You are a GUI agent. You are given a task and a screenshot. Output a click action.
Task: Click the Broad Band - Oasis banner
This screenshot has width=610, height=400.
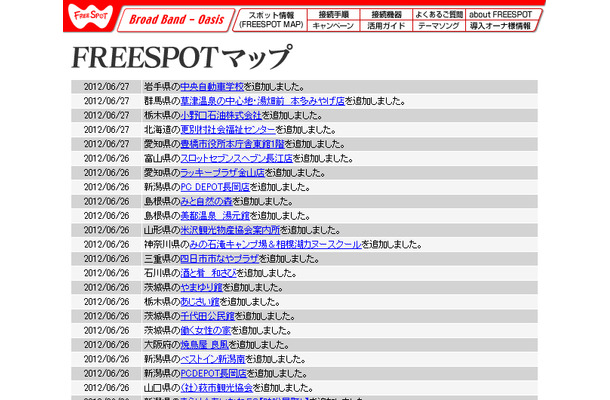(x=176, y=20)
